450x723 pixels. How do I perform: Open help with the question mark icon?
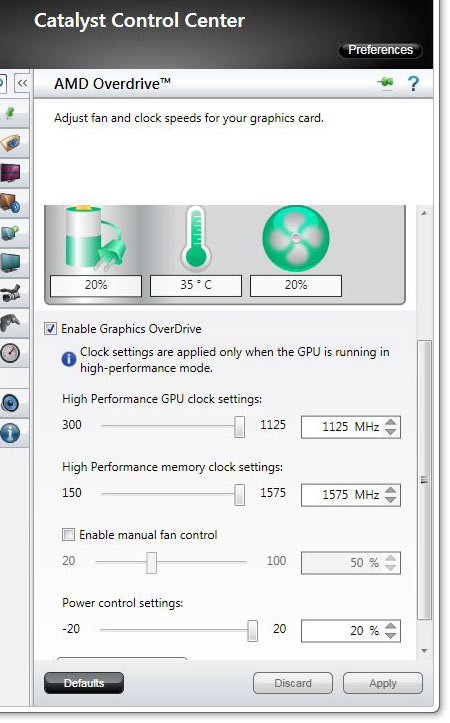tap(413, 83)
